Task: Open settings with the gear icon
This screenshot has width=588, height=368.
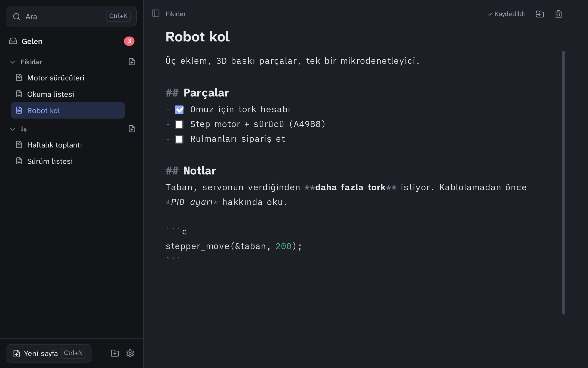Action: coord(130,353)
